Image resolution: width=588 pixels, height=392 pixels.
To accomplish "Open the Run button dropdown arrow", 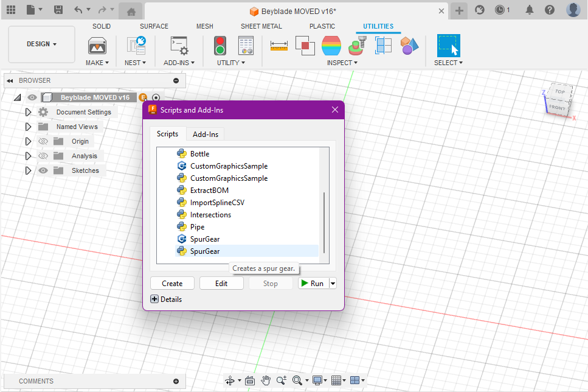I will pyautogui.click(x=332, y=282).
